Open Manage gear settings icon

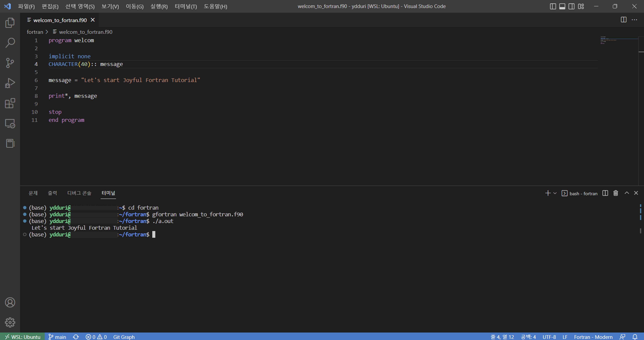[x=10, y=322]
